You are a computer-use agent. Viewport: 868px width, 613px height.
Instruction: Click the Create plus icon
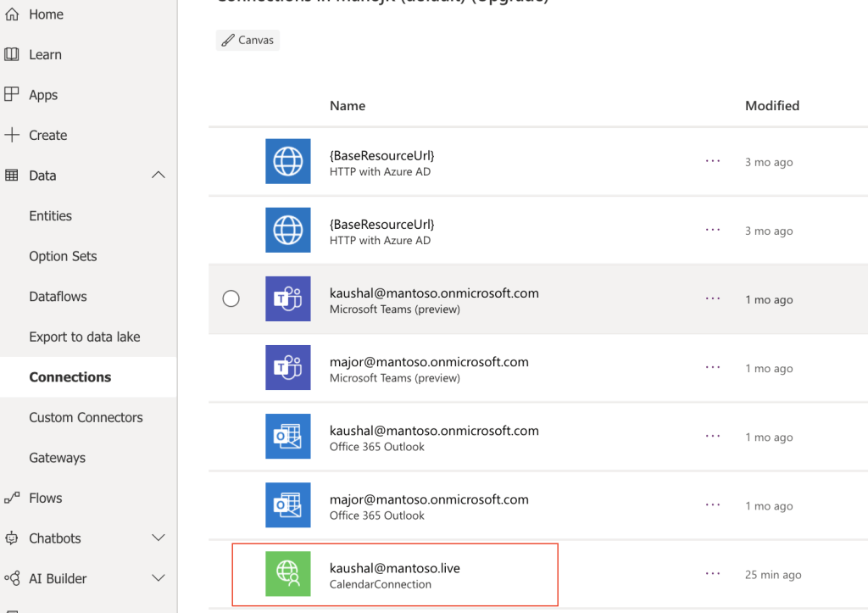pyautogui.click(x=12, y=135)
